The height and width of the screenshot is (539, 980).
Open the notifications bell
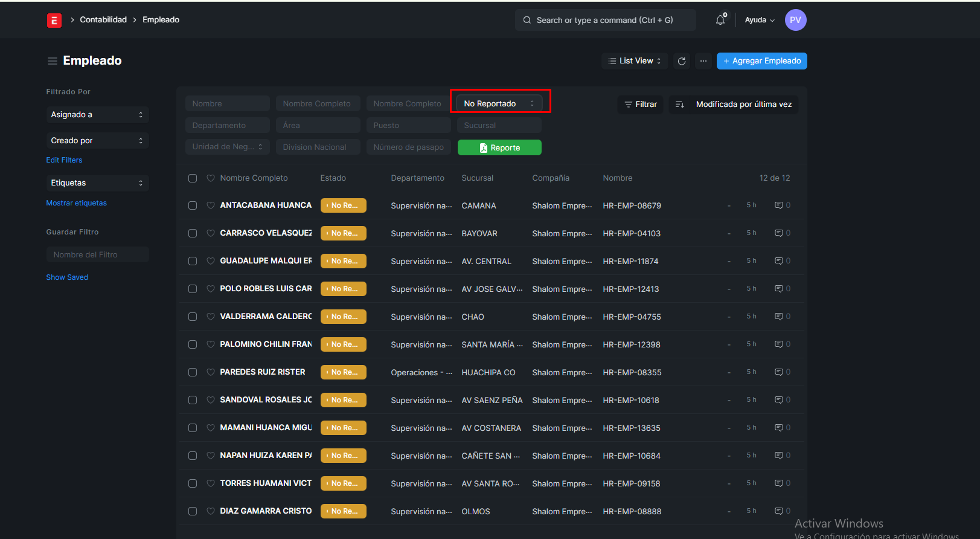720,20
